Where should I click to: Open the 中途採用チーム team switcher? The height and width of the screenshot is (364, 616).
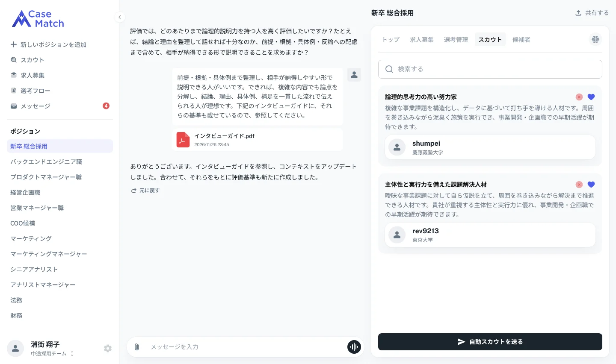[52, 354]
